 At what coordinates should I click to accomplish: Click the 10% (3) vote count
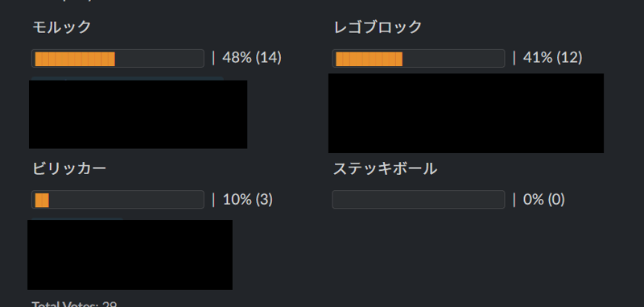coord(248,200)
